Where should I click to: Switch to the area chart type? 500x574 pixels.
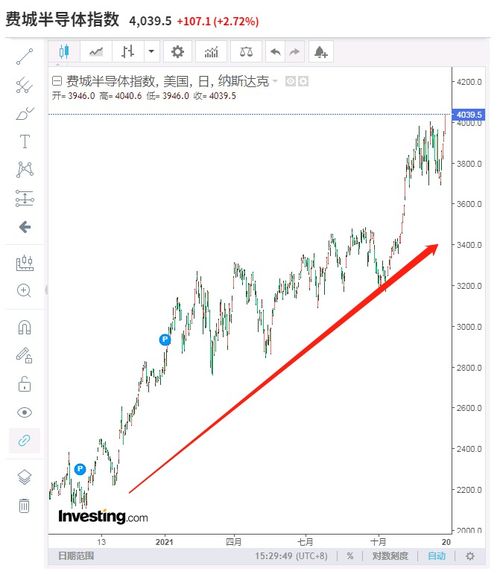(96, 52)
